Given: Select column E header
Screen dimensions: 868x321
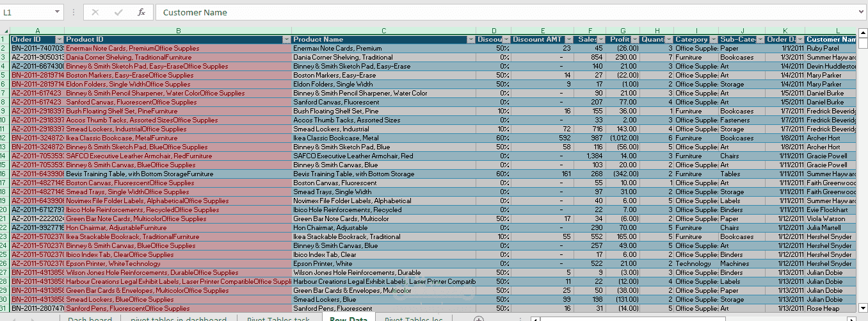Looking at the screenshot, I should coord(542,31).
